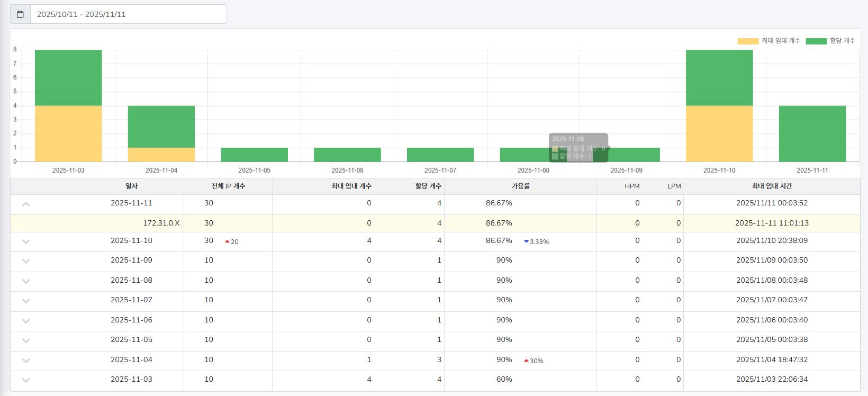Viewport: 868px width, 396px height.
Task: Sort by the 전체 IP 개수 column header
Action: [228, 186]
